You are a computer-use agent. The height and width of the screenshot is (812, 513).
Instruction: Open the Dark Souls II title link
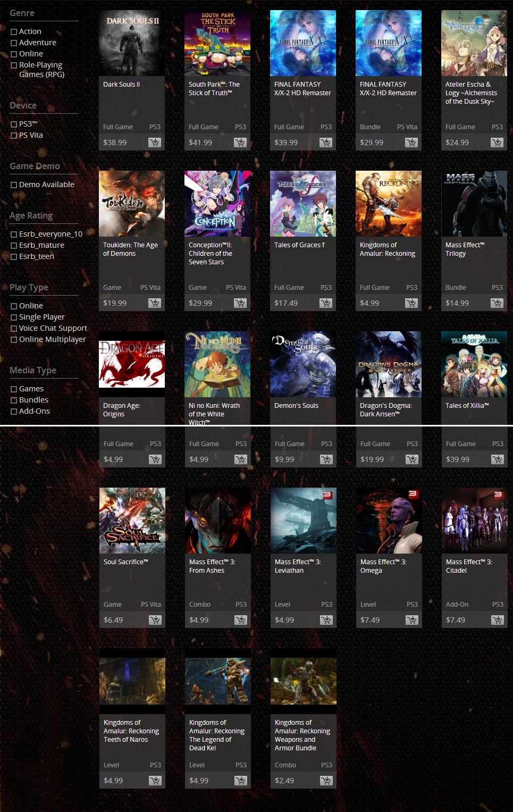pos(121,84)
